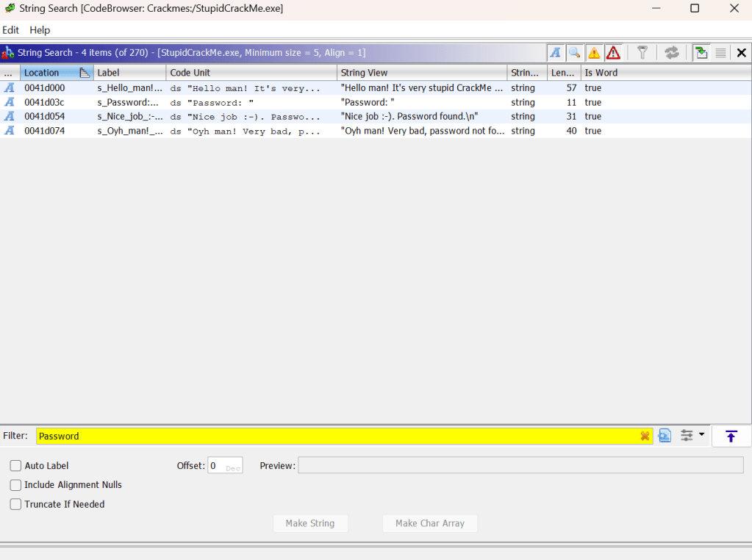Click the magnifying glass undefined strings icon
The width and height of the screenshot is (752, 560).
pyautogui.click(x=575, y=53)
